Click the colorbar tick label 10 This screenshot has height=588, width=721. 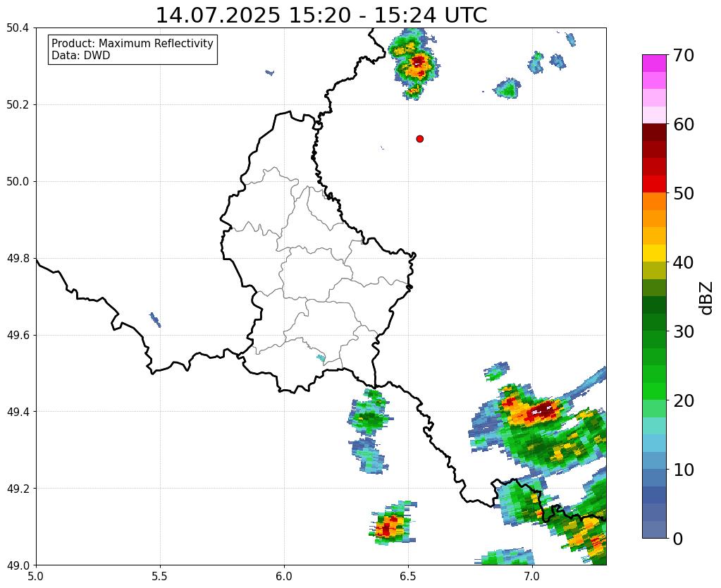(x=684, y=470)
